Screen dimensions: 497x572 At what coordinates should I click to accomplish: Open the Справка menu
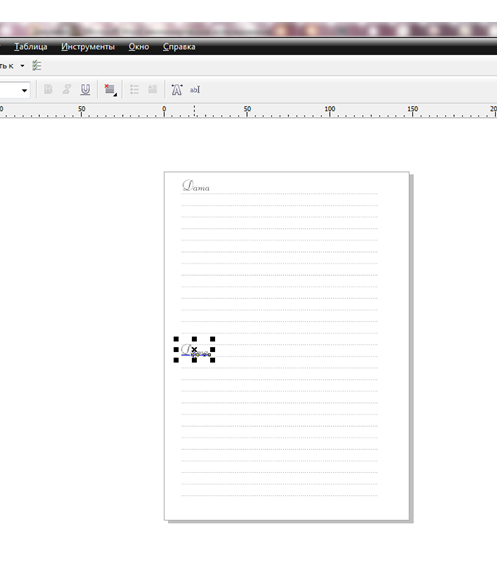click(179, 47)
